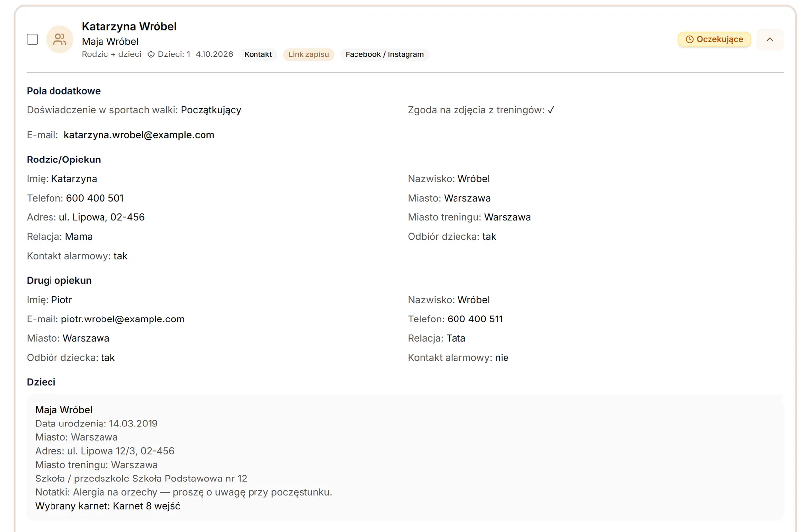Click Relacja: Mama
The height and width of the screenshot is (532, 812).
60,237
